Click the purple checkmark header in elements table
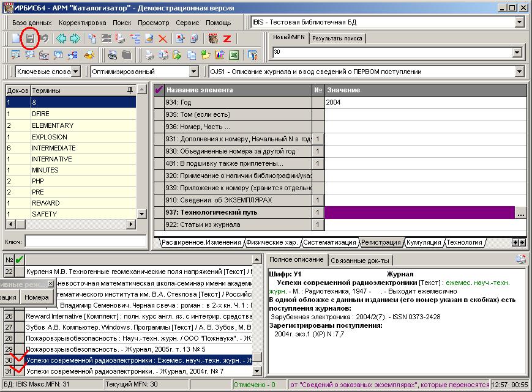The image size is (532, 392). click(x=159, y=90)
